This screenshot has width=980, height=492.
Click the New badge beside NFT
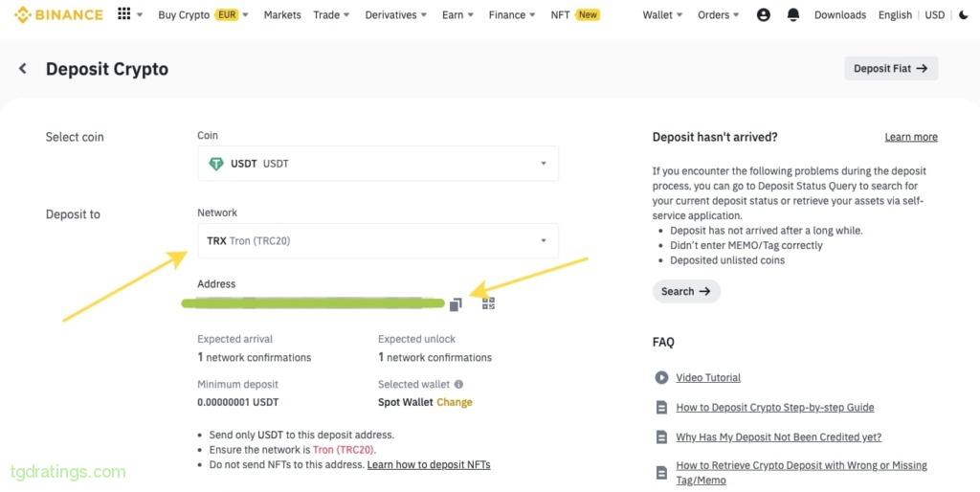point(588,14)
